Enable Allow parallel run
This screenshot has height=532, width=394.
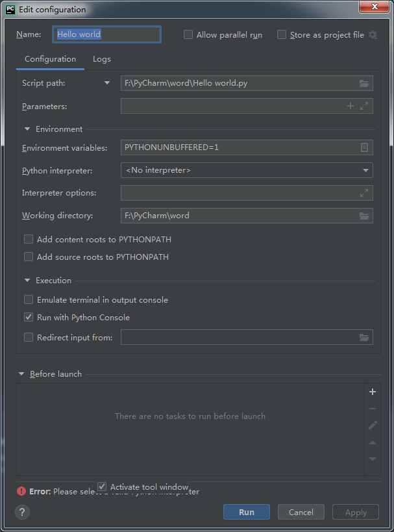(x=188, y=34)
